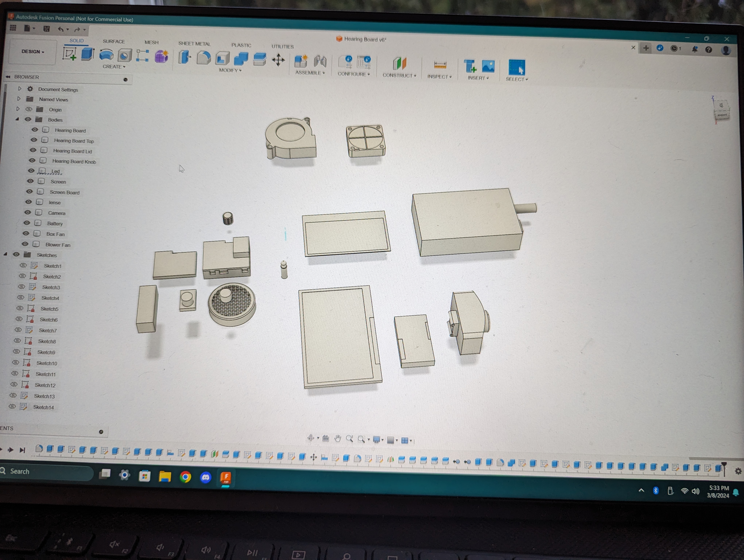The width and height of the screenshot is (744, 560).
Task: Open the notifications bell icon
Action: tap(695, 49)
